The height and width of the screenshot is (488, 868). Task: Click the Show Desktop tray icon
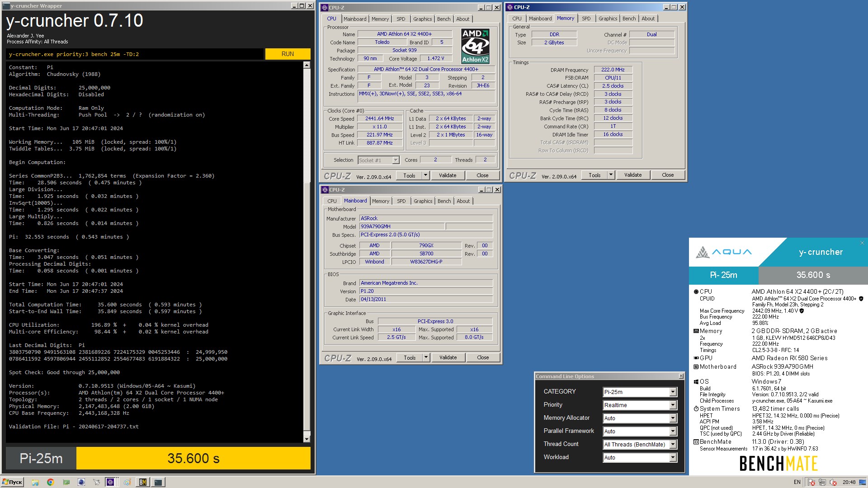tap(863, 482)
